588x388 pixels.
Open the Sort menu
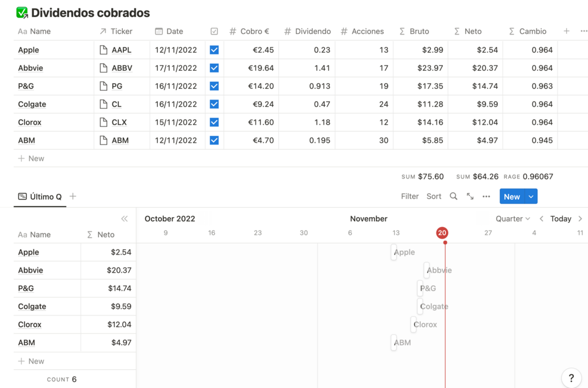pyautogui.click(x=434, y=196)
